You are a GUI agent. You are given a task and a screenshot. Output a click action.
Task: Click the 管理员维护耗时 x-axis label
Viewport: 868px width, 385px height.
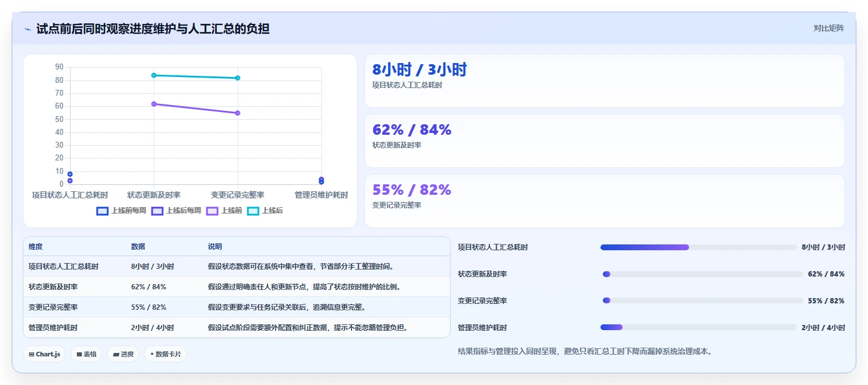321,195
